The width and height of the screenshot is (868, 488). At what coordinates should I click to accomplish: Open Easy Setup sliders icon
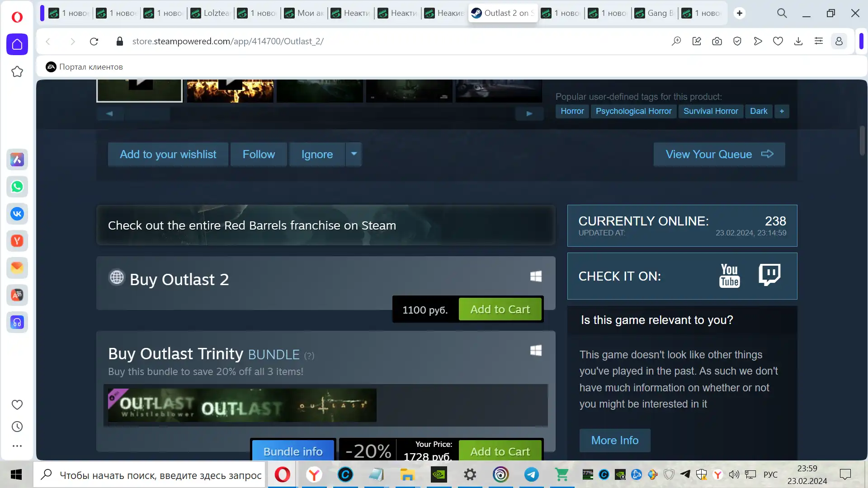click(x=819, y=42)
